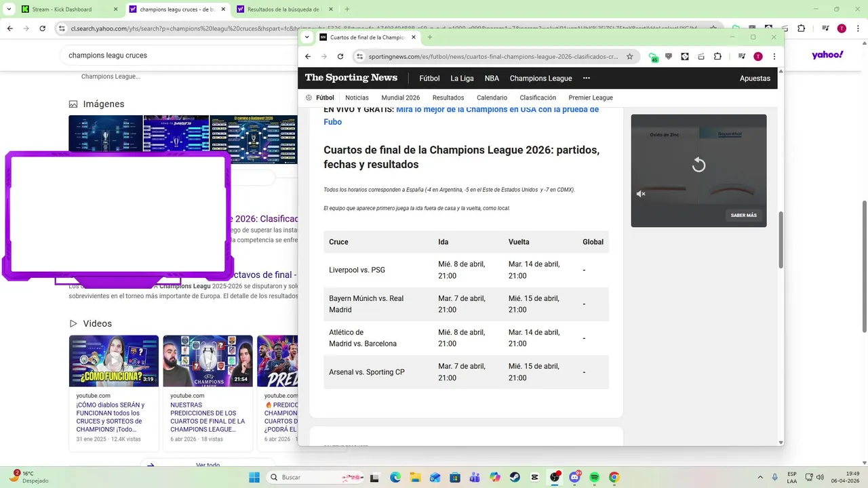Open new tab in Sporting News window
Viewport: 868px width, 488px height.
[429, 37]
